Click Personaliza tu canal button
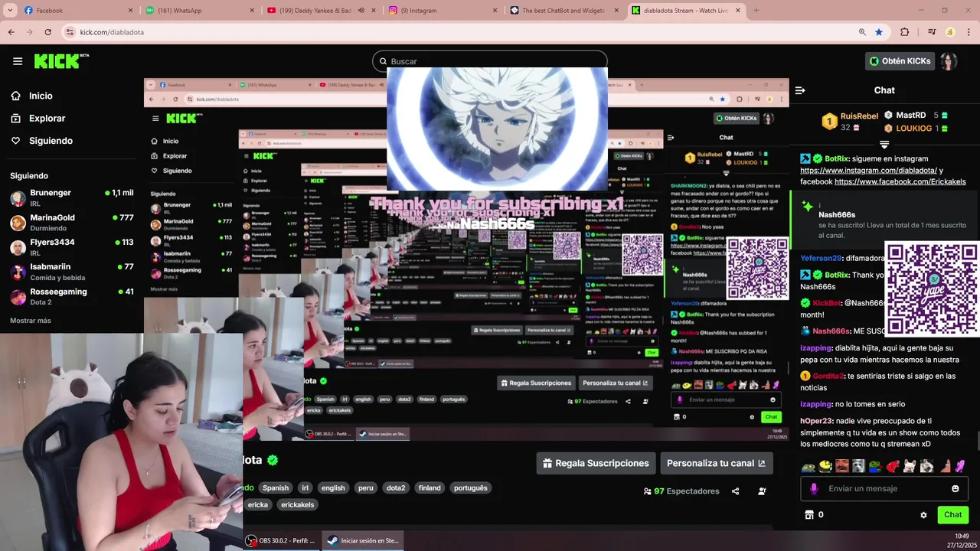Screen dimensions: 980x551 pos(716,463)
